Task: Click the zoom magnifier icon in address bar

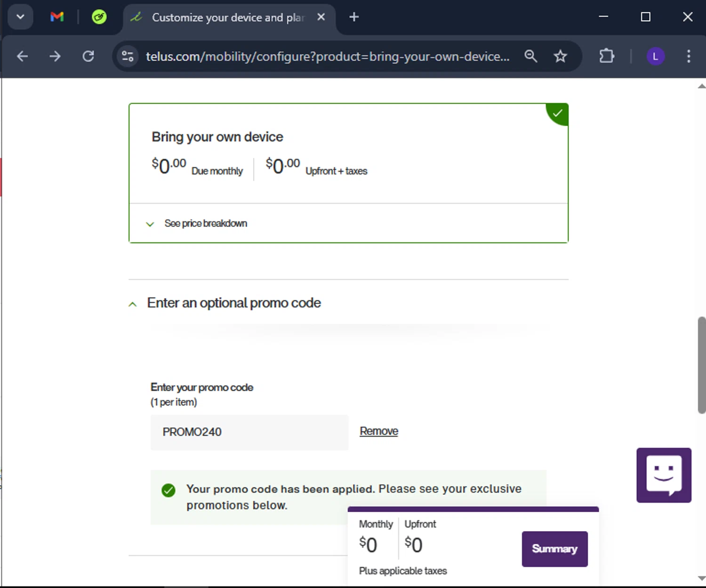Action: 531,56
